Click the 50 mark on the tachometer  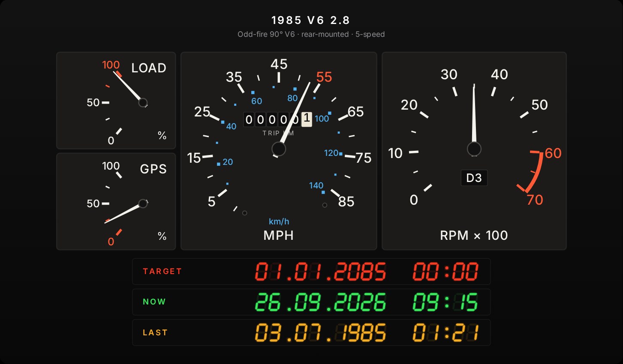pyautogui.click(x=539, y=105)
